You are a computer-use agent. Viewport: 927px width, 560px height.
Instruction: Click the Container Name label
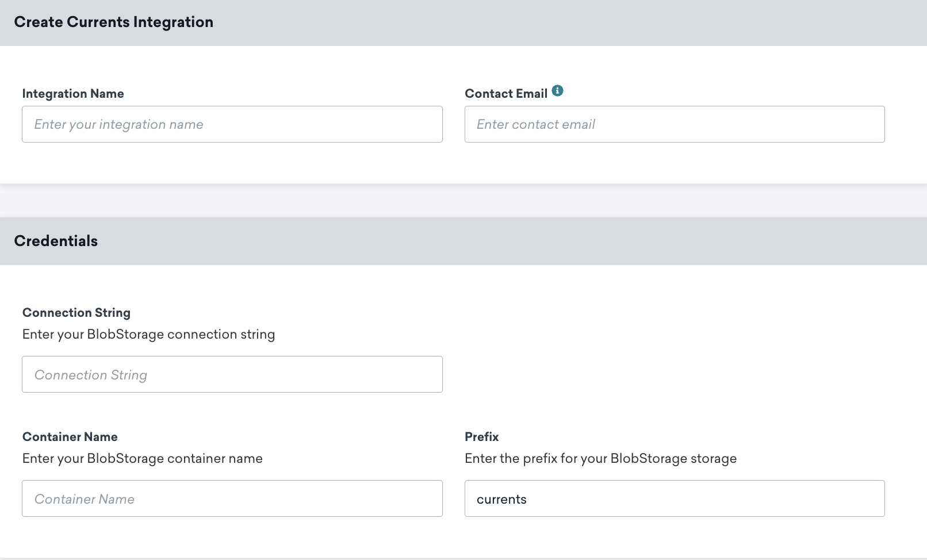[70, 436]
